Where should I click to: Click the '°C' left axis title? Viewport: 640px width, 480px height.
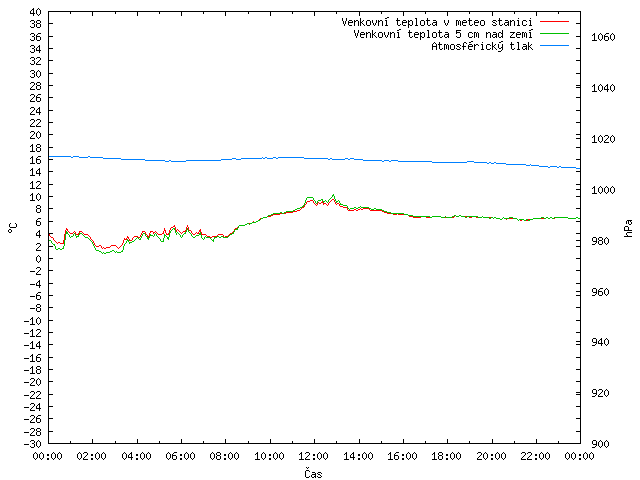(13, 228)
